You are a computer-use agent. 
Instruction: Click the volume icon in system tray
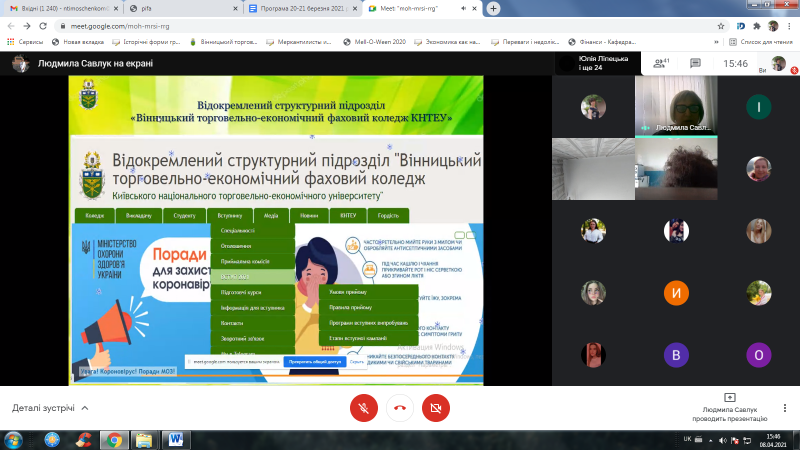(x=722, y=440)
